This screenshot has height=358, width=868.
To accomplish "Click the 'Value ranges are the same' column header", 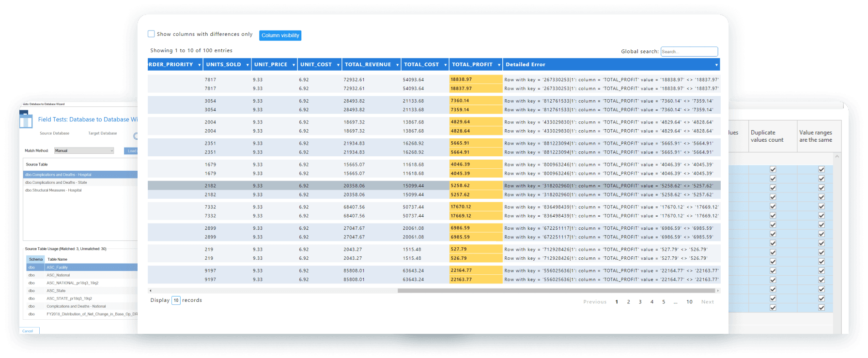I will coord(819,136).
